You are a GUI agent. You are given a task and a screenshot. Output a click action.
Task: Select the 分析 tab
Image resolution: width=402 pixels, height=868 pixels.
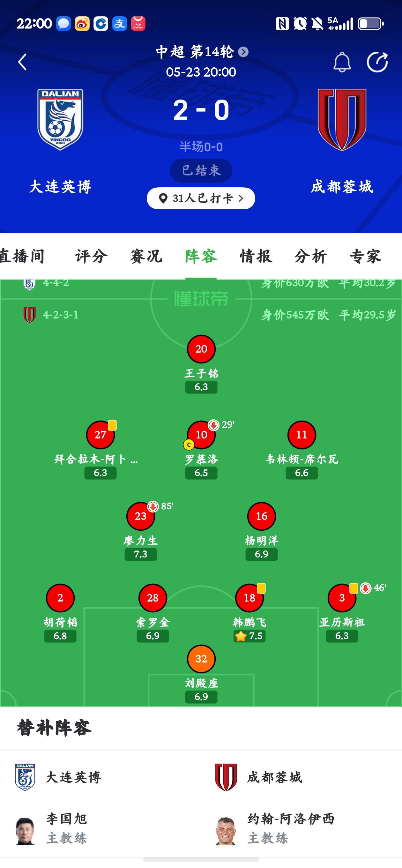[311, 257]
